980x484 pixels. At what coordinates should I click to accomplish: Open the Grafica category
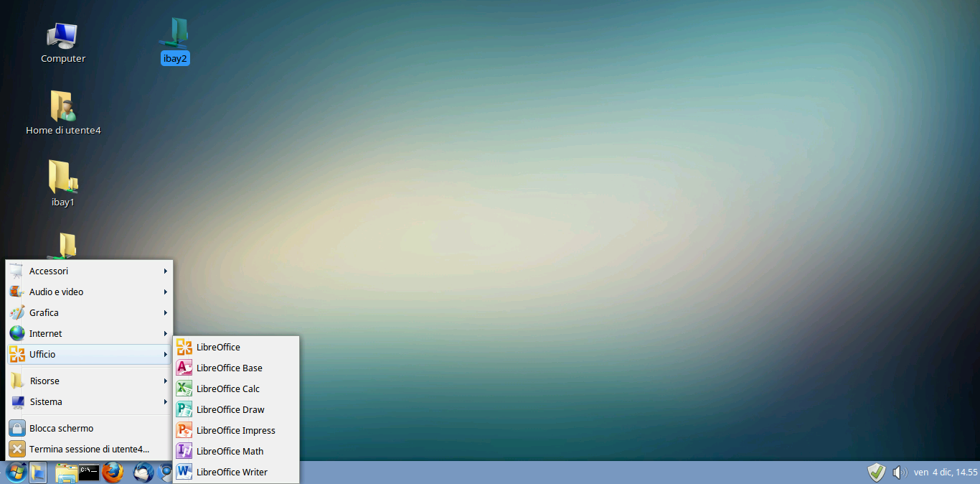tap(89, 312)
